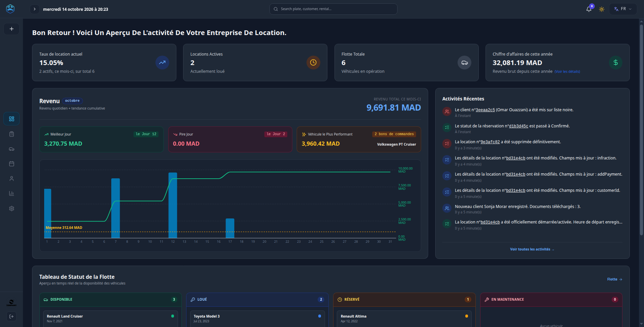Click the logout icon in sidebar
The image size is (644, 327).
click(11, 317)
